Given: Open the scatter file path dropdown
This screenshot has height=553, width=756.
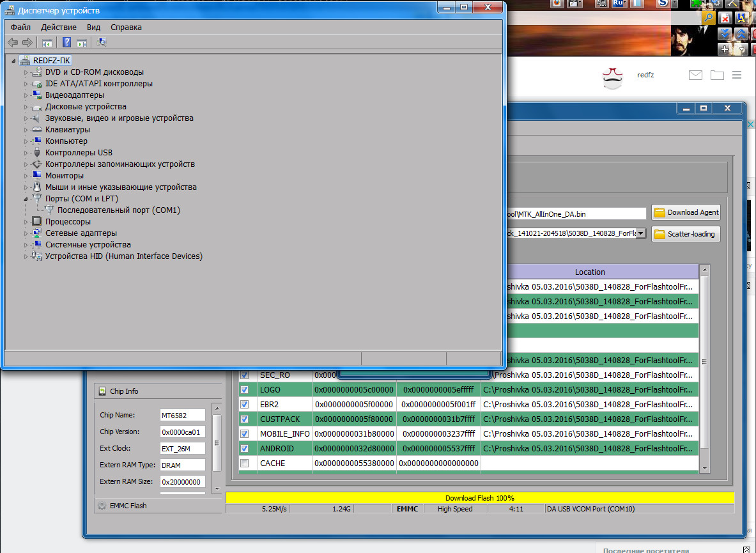Looking at the screenshot, I should (x=640, y=234).
